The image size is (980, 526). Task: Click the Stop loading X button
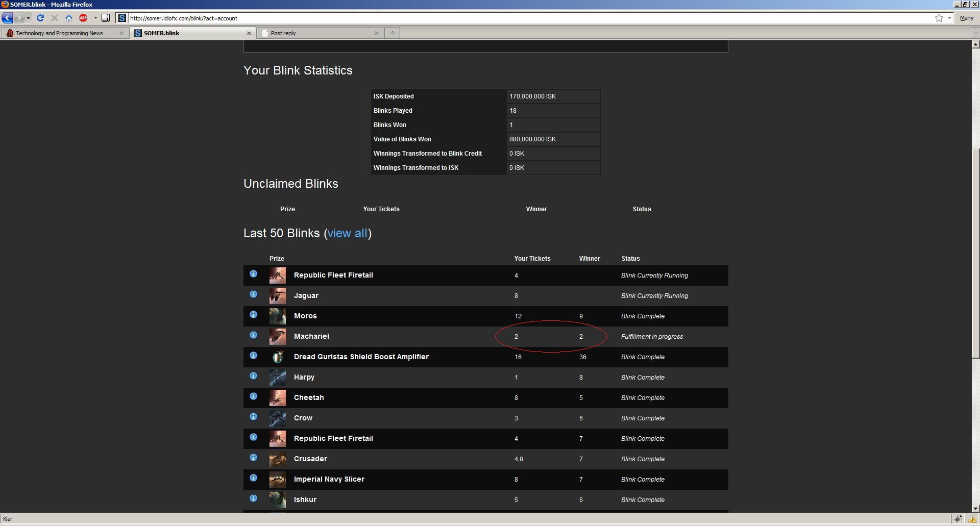[x=55, y=18]
